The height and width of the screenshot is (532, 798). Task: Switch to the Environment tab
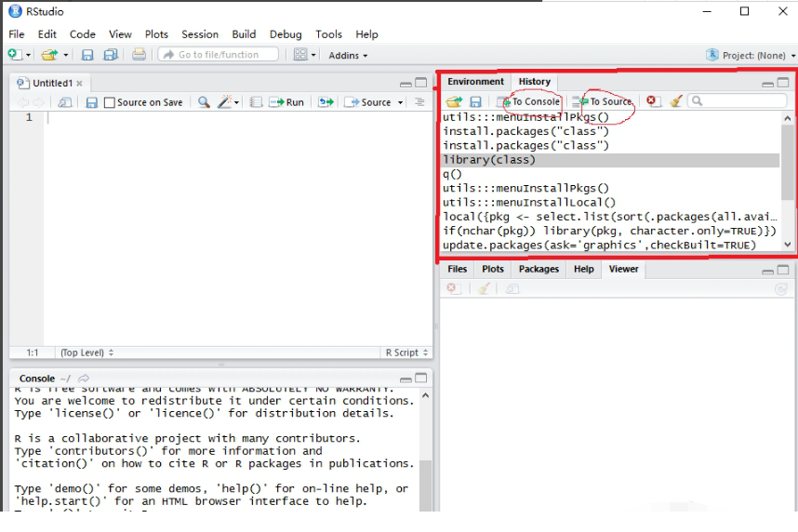(x=475, y=82)
